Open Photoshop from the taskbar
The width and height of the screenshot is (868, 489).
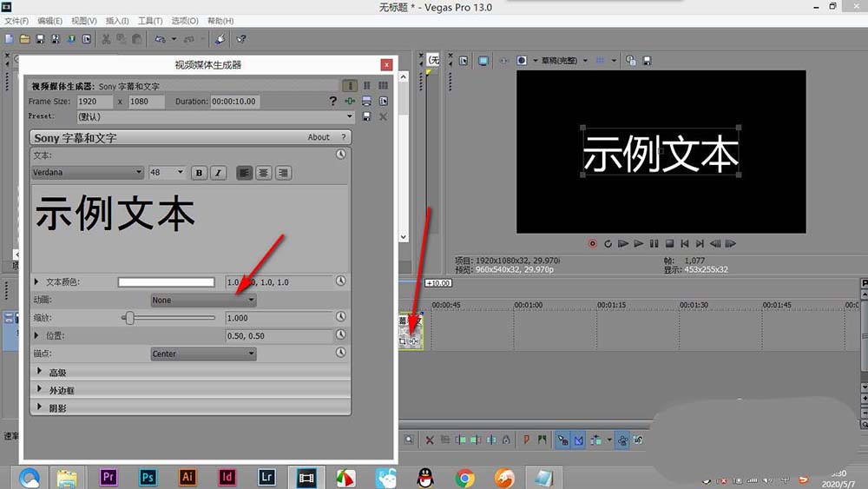pyautogui.click(x=148, y=477)
